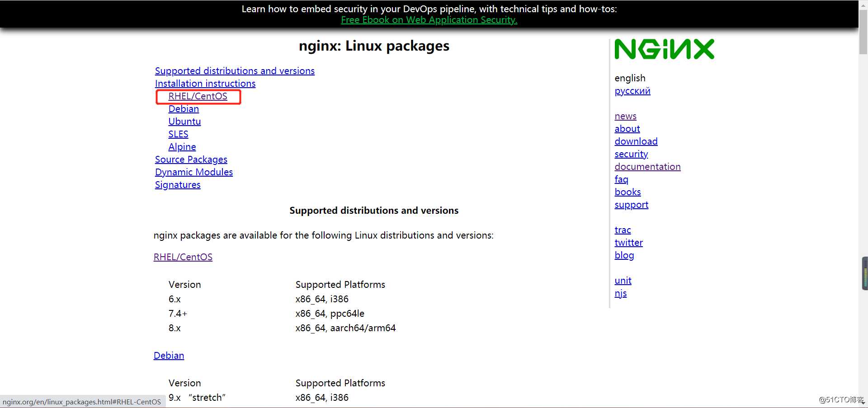Click the '6.x' version cell
Viewport: 868px width, 408px height.
(x=175, y=299)
